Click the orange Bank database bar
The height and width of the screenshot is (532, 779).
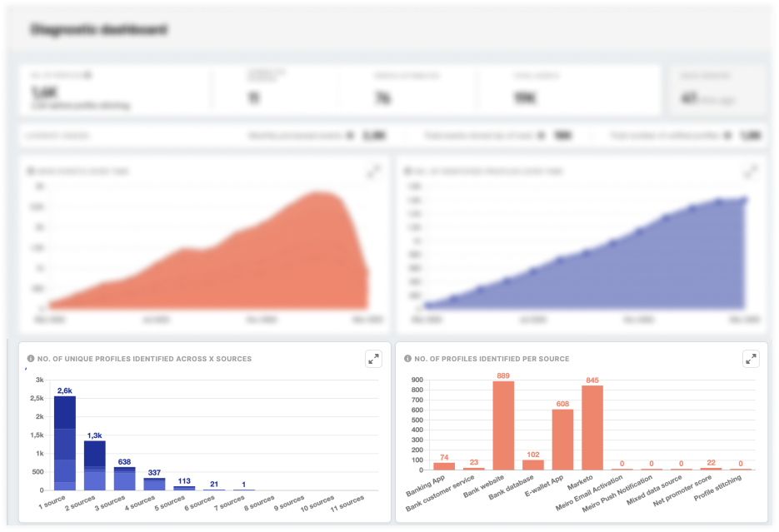click(533, 465)
